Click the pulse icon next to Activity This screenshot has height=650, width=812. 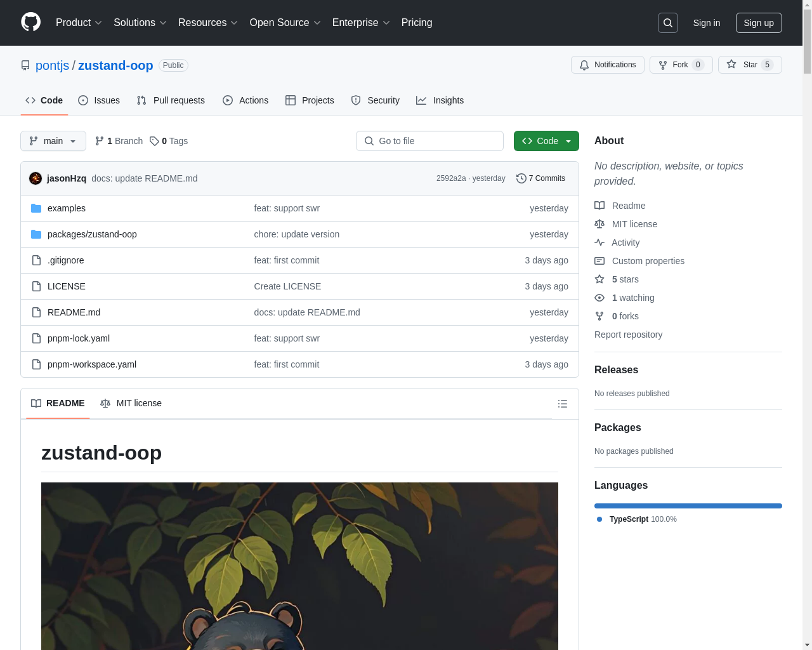[599, 242]
